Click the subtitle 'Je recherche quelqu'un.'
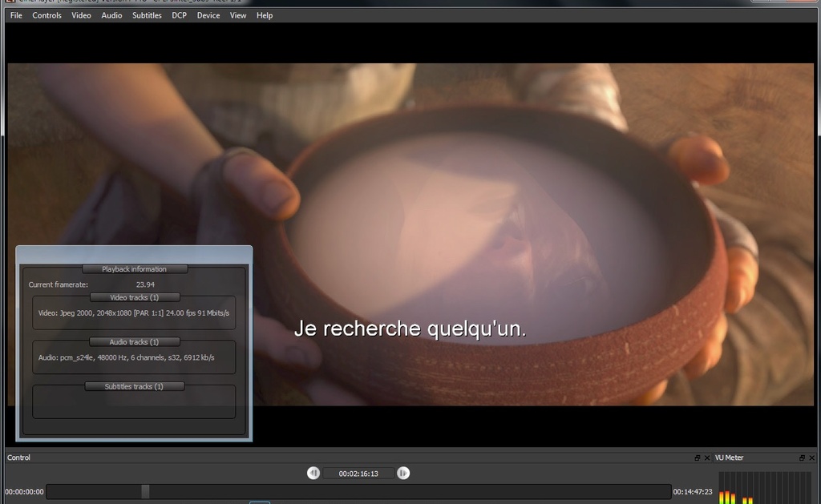The image size is (821, 504). (410, 329)
